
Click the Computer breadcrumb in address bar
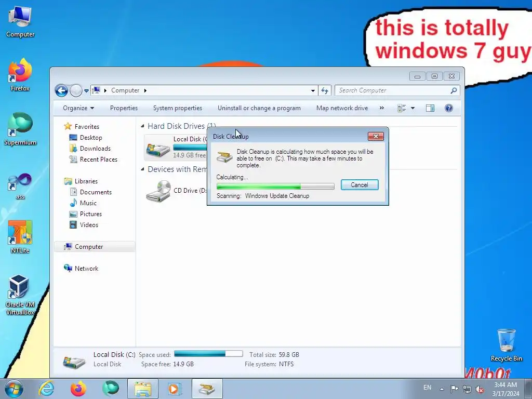click(125, 90)
